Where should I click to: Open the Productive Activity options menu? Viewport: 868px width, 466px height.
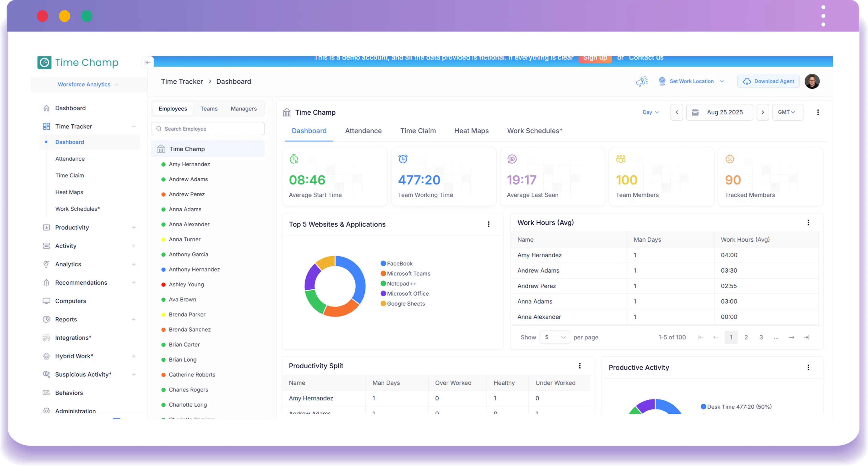[x=808, y=367]
